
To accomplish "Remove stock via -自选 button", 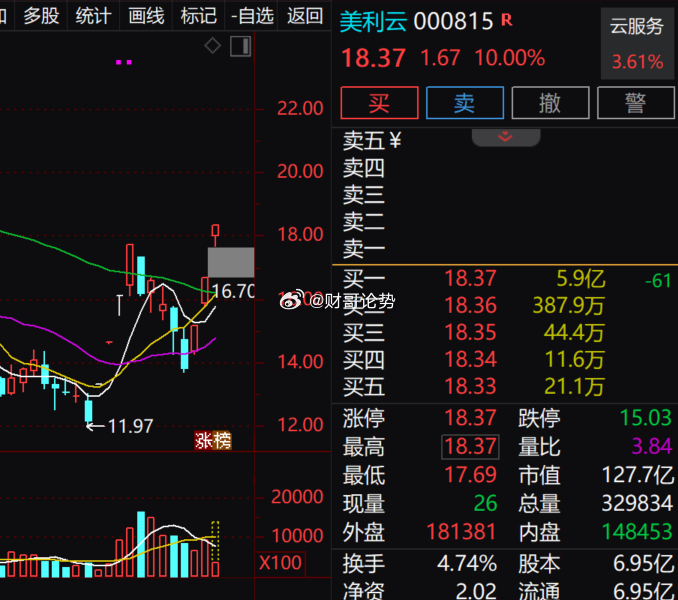I will [x=252, y=16].
